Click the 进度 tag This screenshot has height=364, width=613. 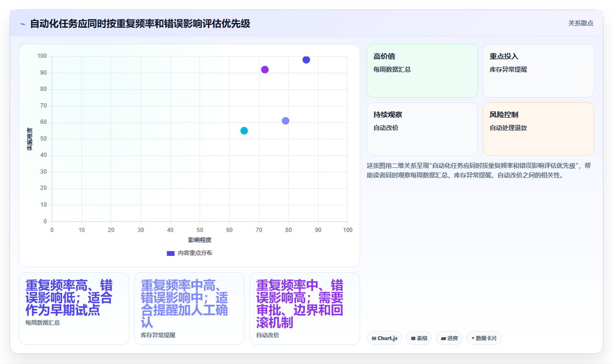449,338
